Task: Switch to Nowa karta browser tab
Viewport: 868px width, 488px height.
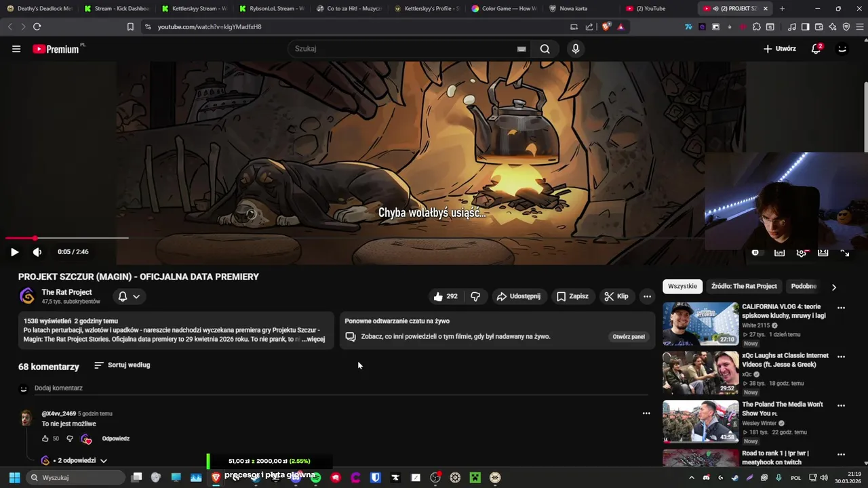Action: [580, 9]
